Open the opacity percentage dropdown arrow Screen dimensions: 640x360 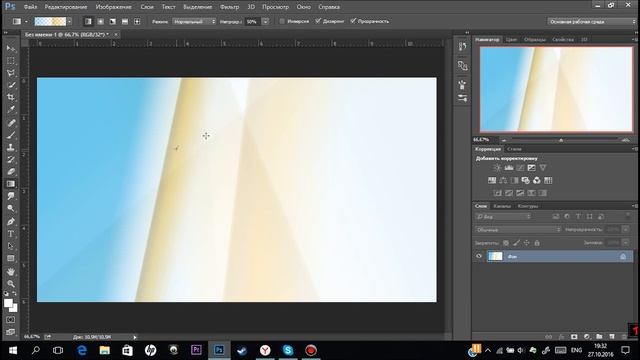click(265, 21)
